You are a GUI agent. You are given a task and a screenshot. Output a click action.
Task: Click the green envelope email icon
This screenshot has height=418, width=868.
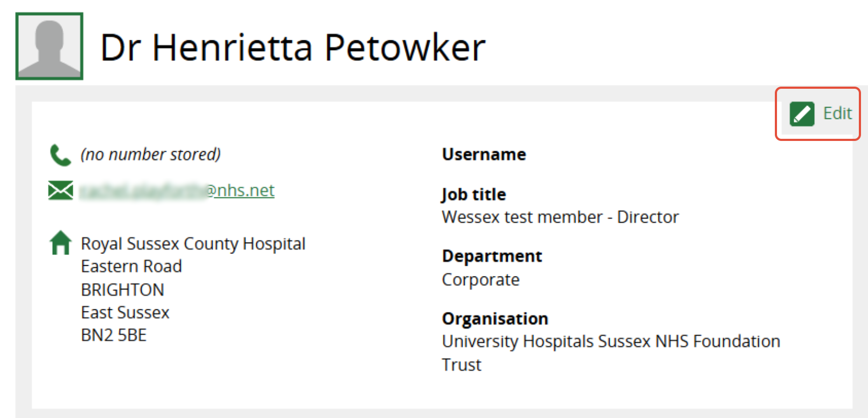tap(60, 190)
